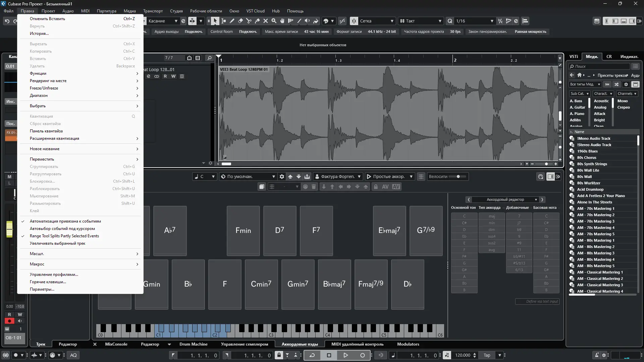Activate the Cycle loop button

(312, 355)
